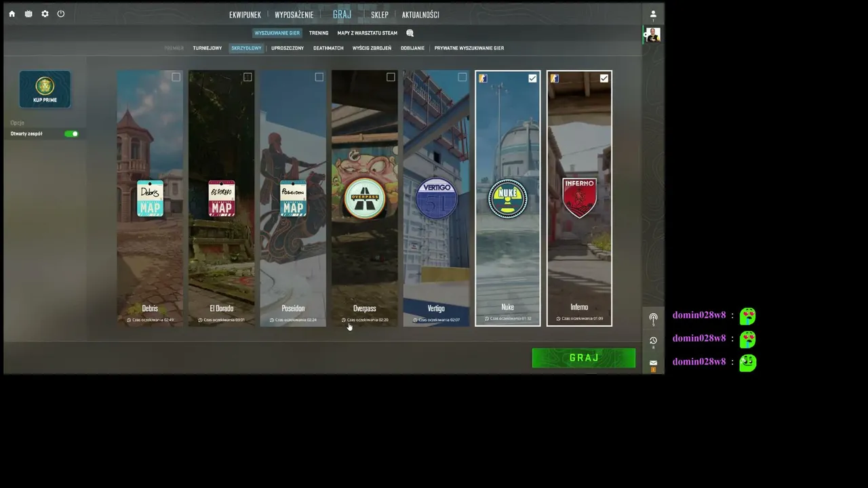Viewport: 868px width, 488px height.
Task: Go to the home screen icon
Action: (x=12, y=14)
